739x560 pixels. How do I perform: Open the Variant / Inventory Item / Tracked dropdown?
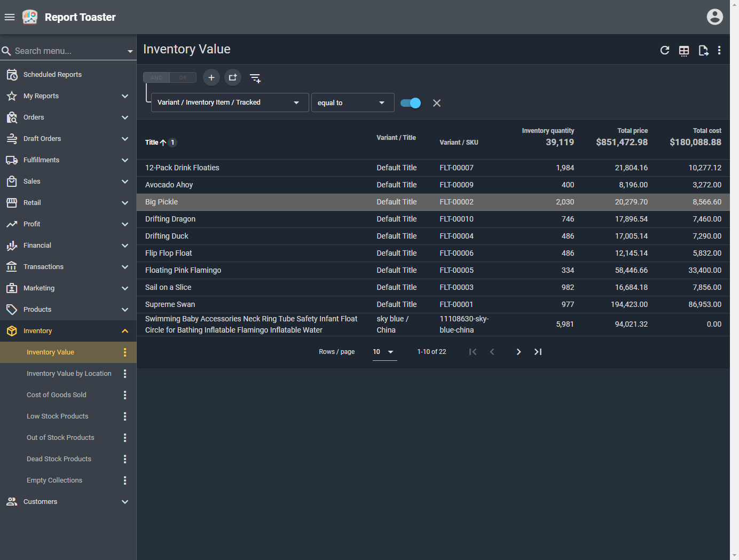coord(230,102)
